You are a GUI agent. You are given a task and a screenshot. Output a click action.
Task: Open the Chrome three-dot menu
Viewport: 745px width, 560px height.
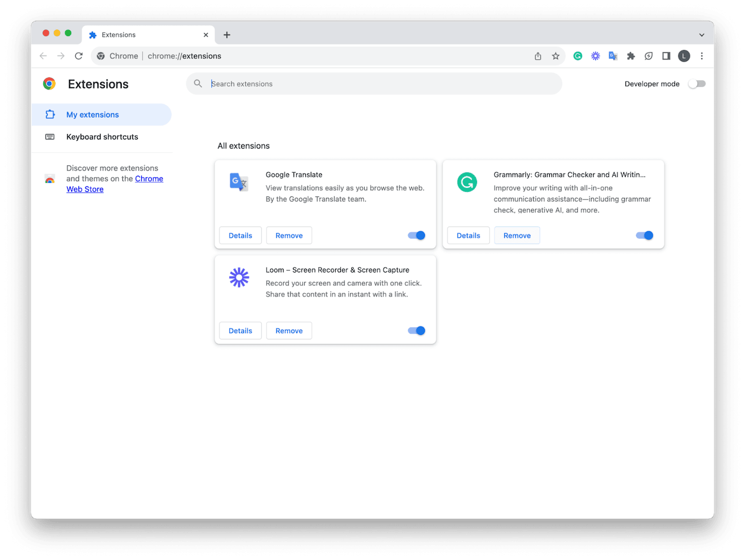(702, 56)
